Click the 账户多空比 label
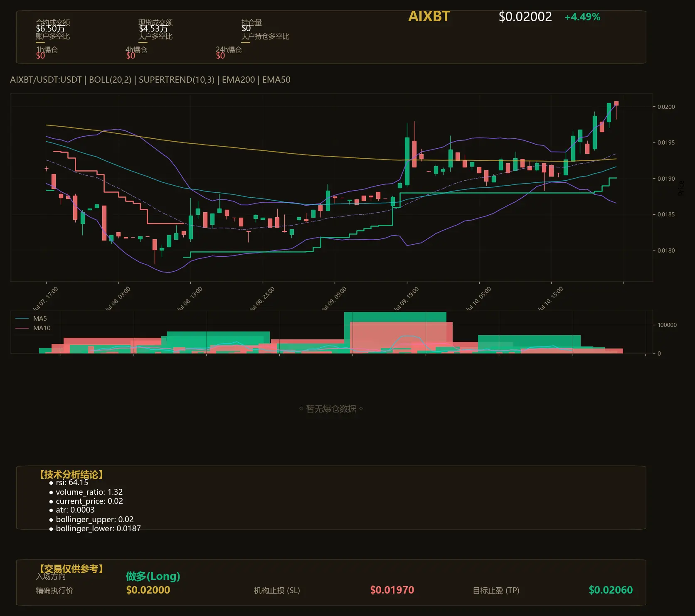Image resolution: width=695 pixels, height=616 pixels. tap(53, 36)
